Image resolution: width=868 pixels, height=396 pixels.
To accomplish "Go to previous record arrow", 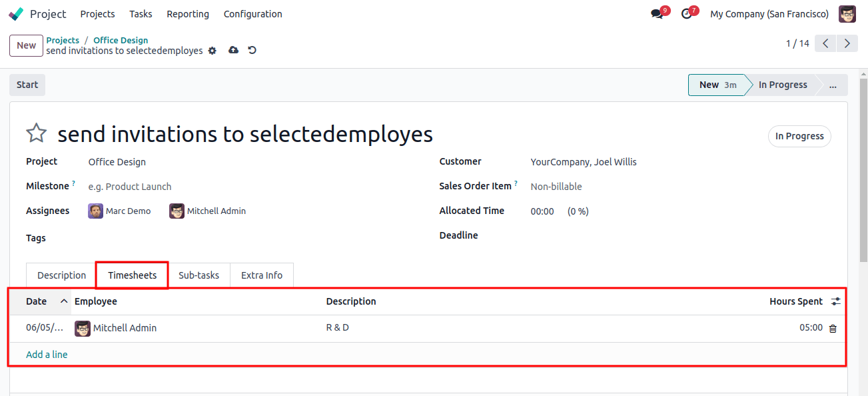I will (x=825, y=44).
